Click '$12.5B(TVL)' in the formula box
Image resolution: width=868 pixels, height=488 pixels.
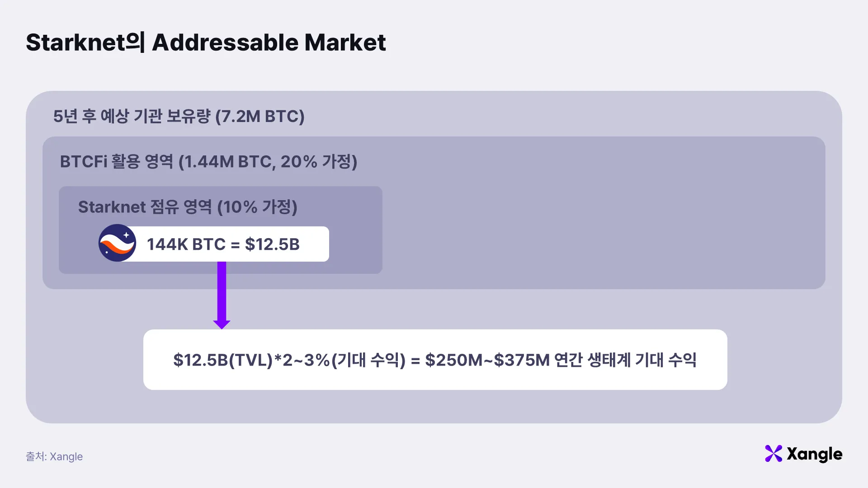(x=223, y=360)
